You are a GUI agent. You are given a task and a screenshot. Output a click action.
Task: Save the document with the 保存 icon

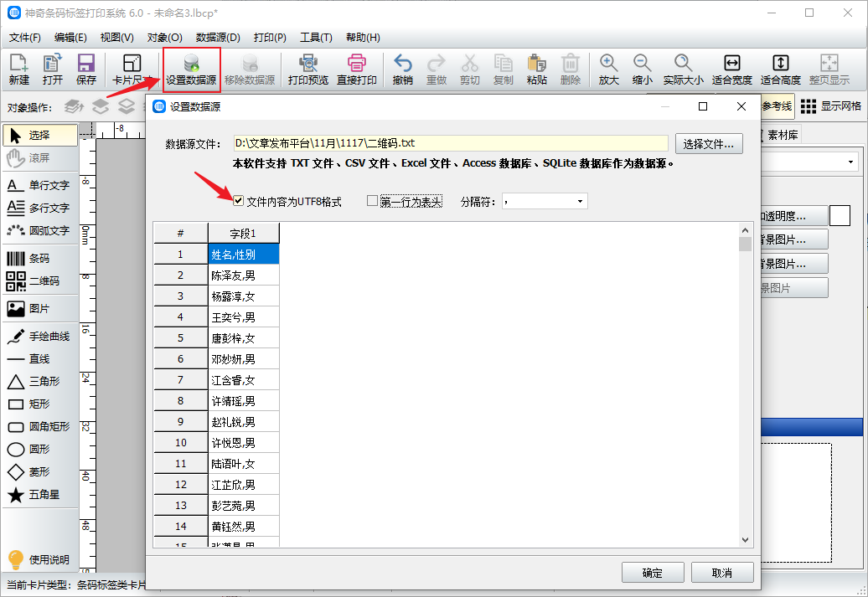(85, 69)
